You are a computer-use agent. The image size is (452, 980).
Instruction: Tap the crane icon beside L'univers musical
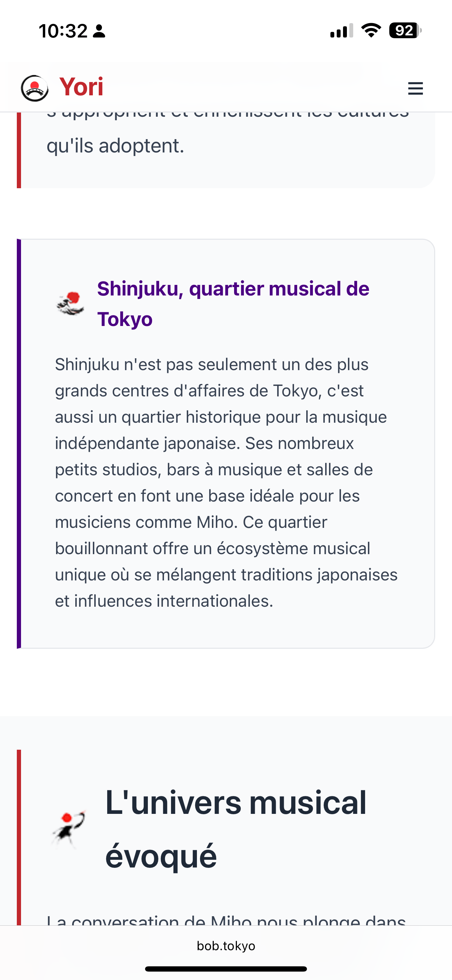pos(68,829)
